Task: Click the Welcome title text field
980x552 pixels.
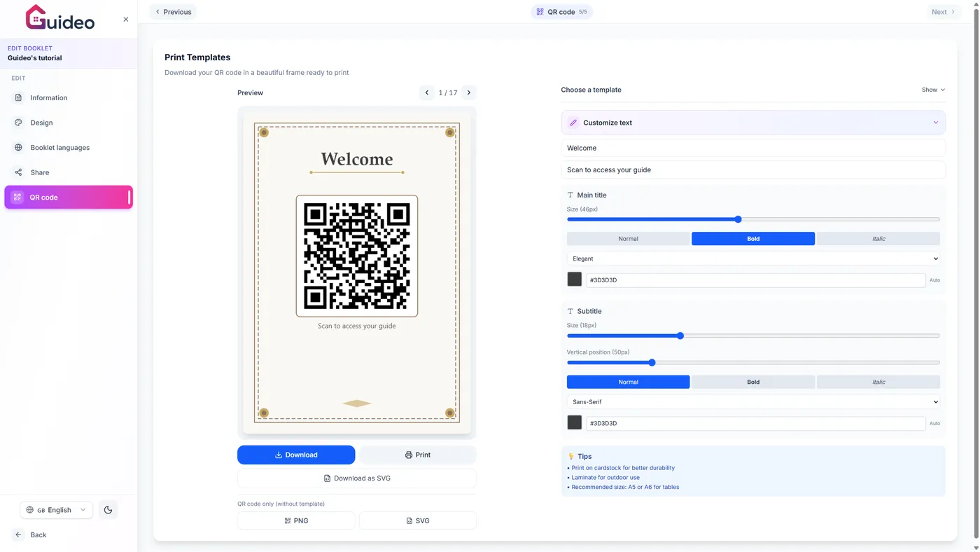Action: coord(753,148)
